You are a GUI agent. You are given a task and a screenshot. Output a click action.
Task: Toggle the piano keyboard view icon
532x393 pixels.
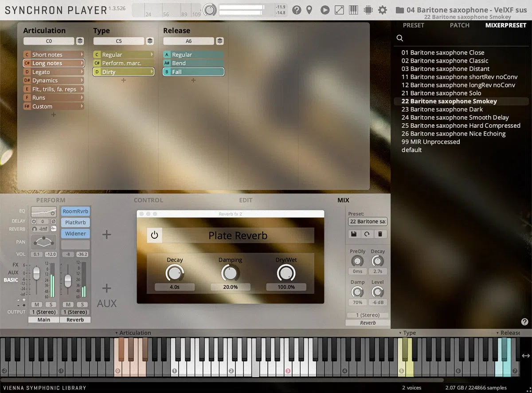353,10
